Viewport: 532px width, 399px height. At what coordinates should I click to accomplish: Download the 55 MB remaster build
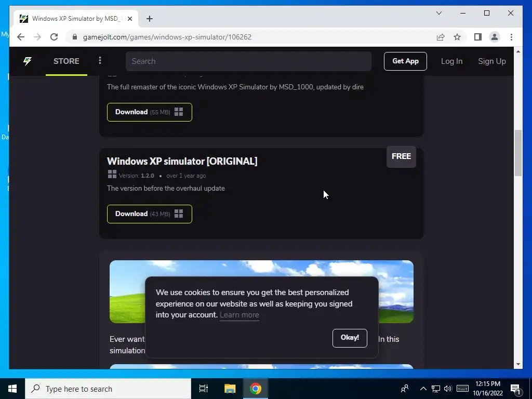(149, 112)
